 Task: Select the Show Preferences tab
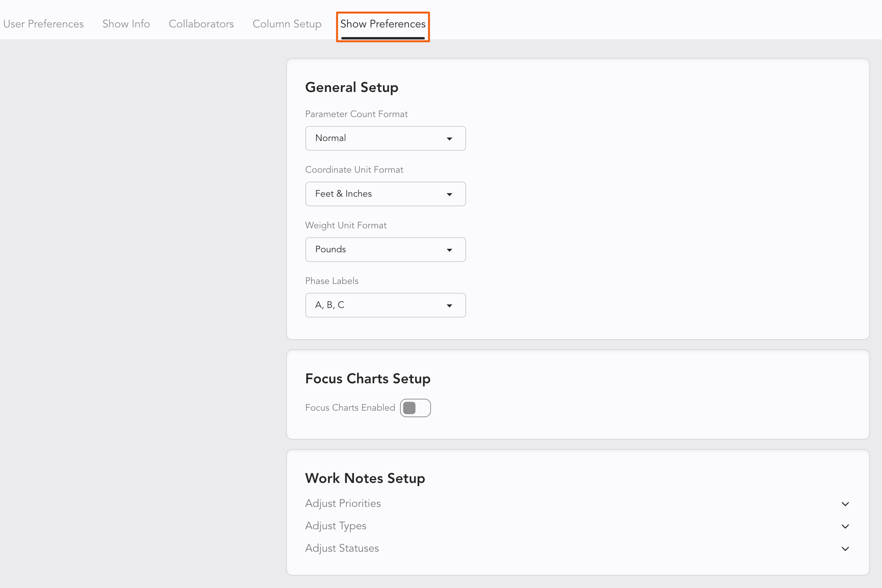383,24
